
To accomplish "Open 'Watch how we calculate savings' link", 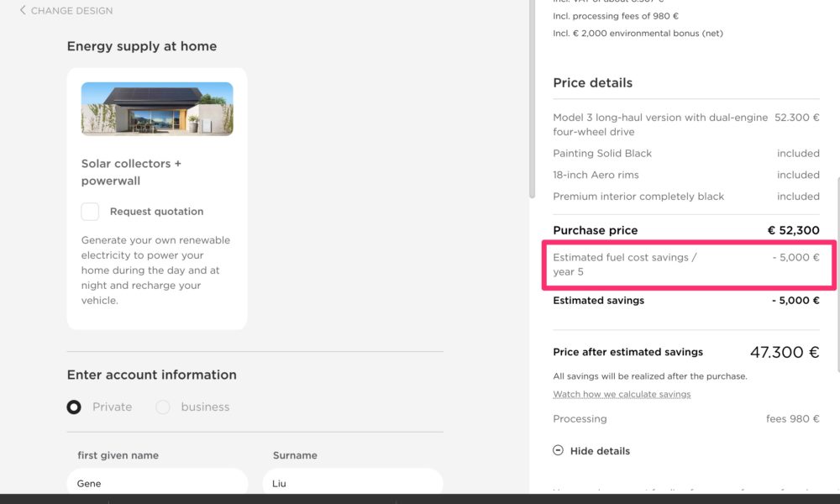I will 622,394.
